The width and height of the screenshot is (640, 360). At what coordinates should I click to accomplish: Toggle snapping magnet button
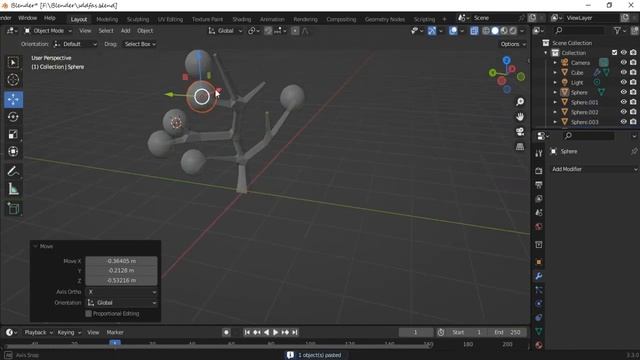[x=268, y=31]
